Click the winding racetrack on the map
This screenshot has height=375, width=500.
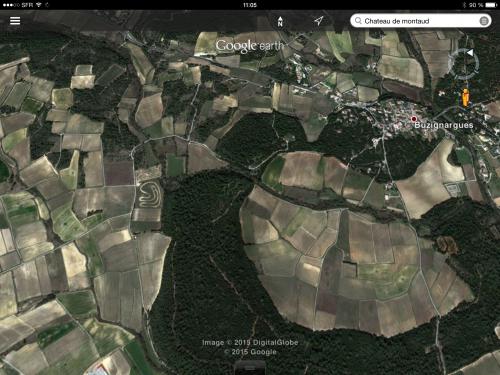pyautogui.click(x=150, y=195)
